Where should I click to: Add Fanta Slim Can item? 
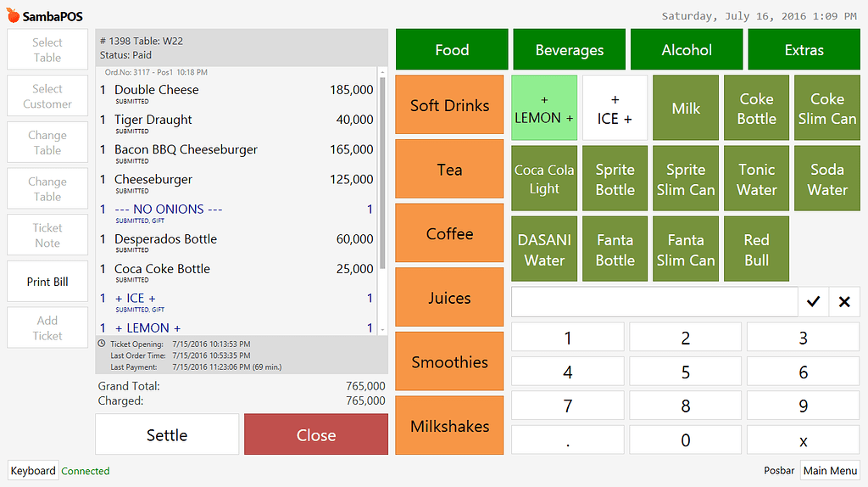[686, 249]
